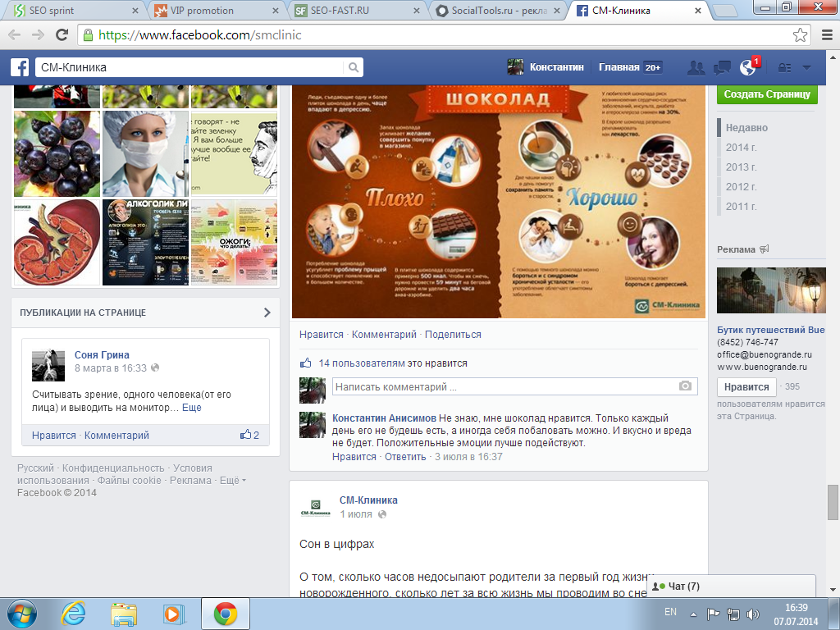Click EN language indicator in taskbar
The height and width of the screenshot is (630, 840).
(x=670, y=612)
